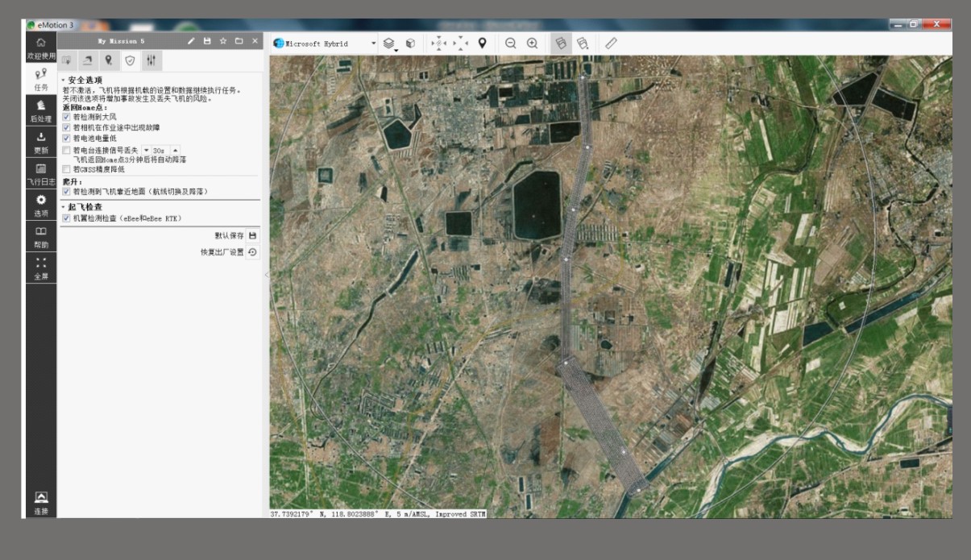Click 恢复出厂设置 reset button
The width and height of the screenshot is (971, 560).
[252, 252]
